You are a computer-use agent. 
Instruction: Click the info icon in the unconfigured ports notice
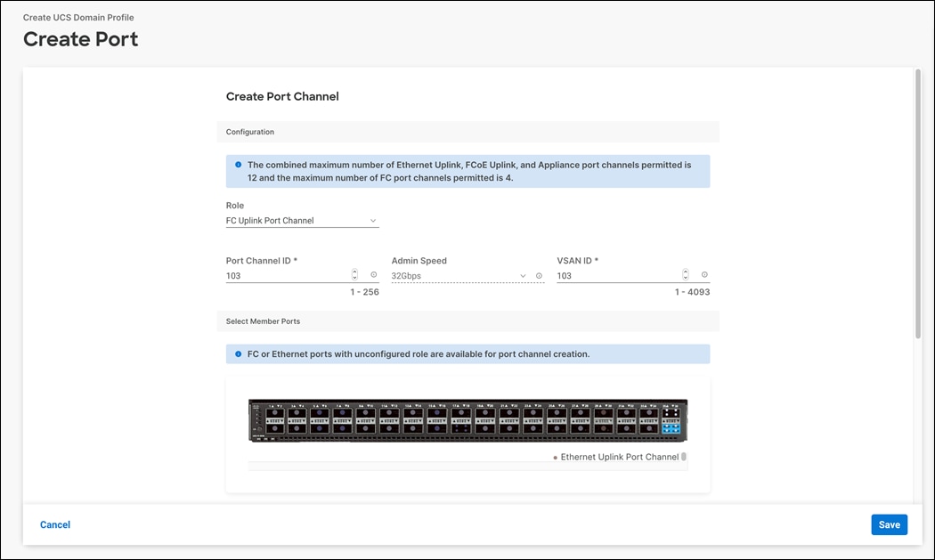(x=238, y=353)
